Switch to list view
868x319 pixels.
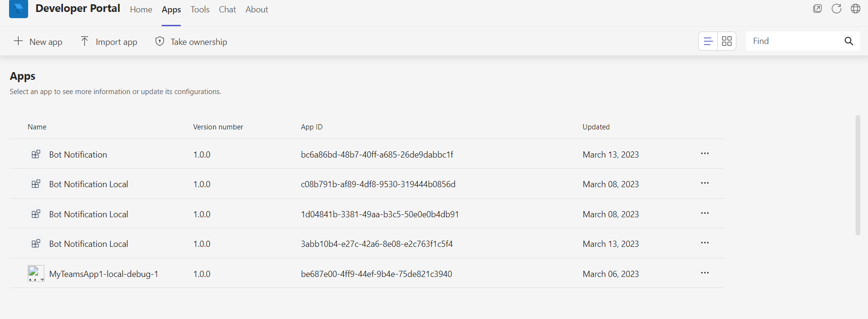tap(708, 42)
